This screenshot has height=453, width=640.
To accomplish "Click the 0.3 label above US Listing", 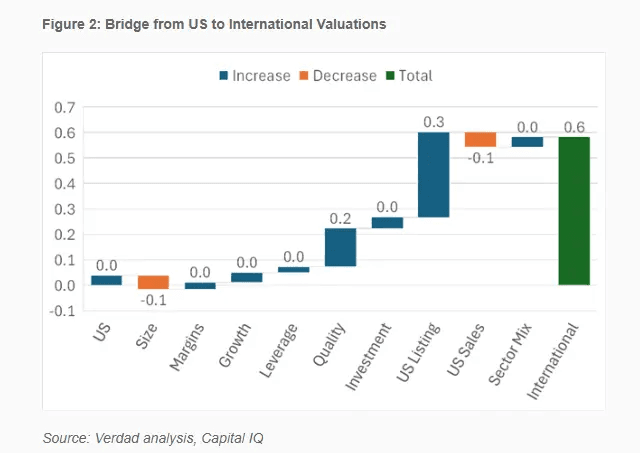I will coord(433,122).
